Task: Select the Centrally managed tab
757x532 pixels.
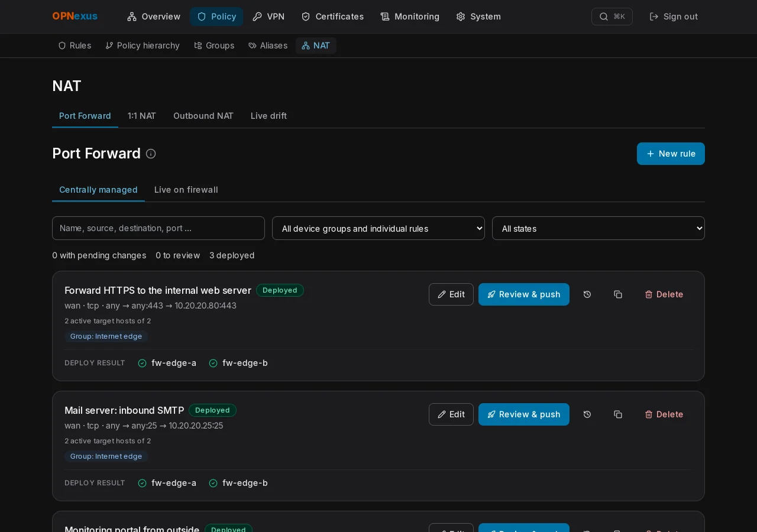Action: [98, 190]
